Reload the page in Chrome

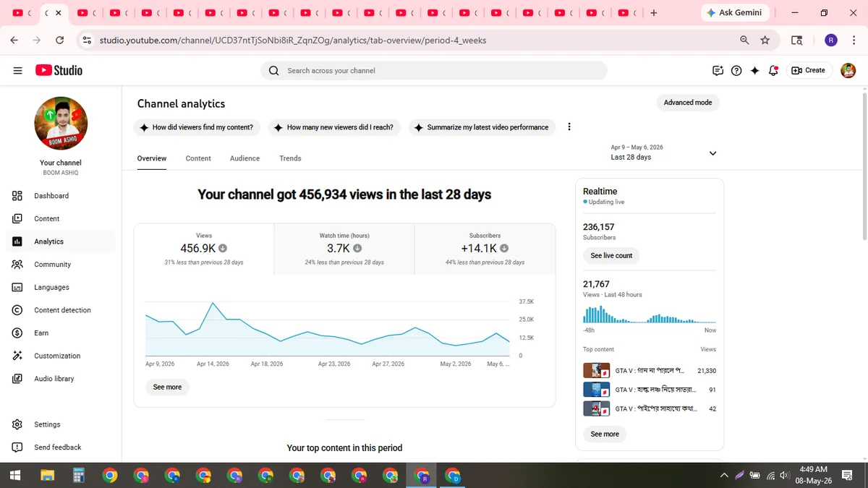(x=59, y=40)
